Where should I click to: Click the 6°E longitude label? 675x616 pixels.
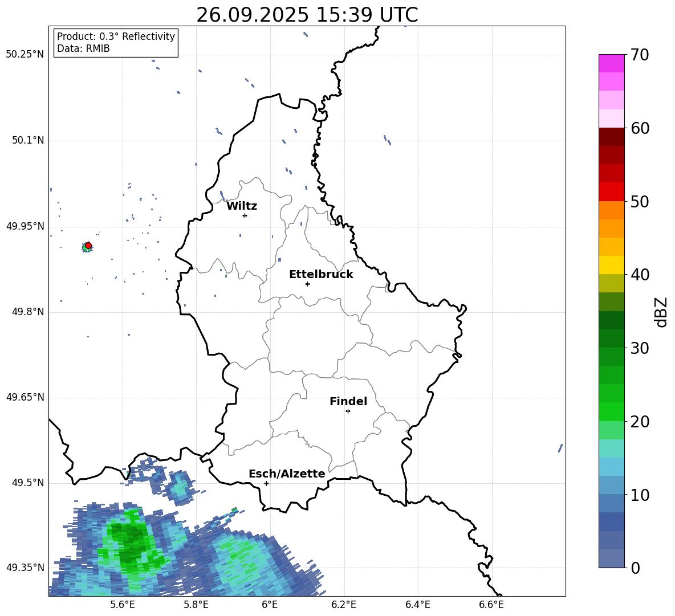[270, 605]
